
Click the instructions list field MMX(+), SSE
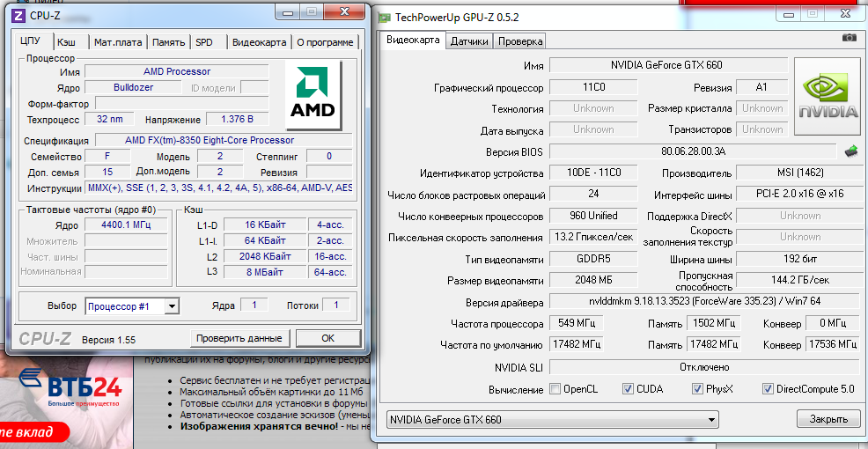218,188
